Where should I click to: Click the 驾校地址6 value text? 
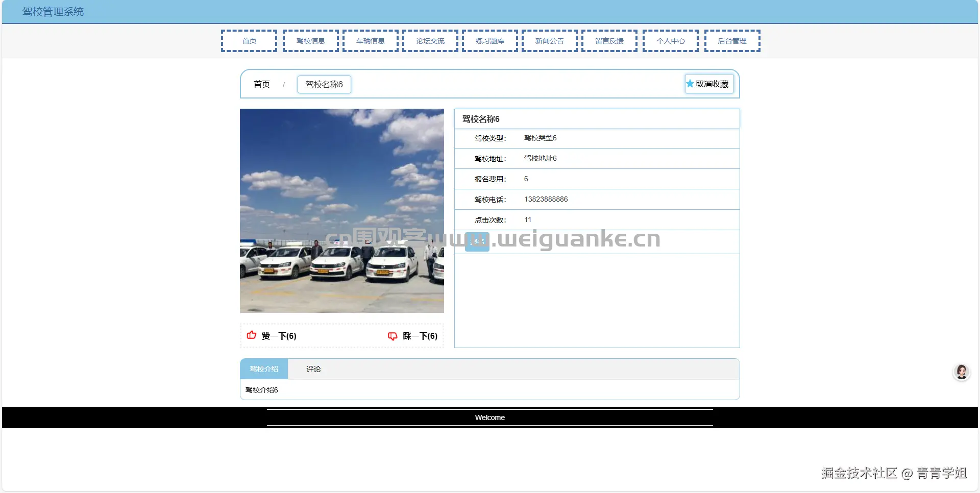540,158
